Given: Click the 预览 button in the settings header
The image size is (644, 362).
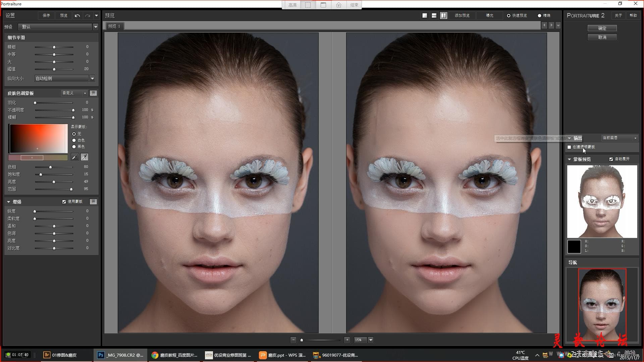Looking at the screenshot, I should (x=64, y=15).
